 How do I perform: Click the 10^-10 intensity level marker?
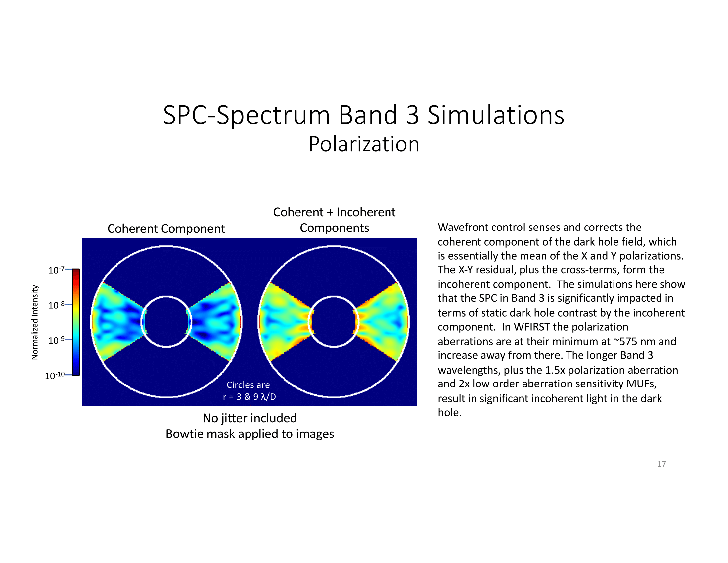[61, 373]
